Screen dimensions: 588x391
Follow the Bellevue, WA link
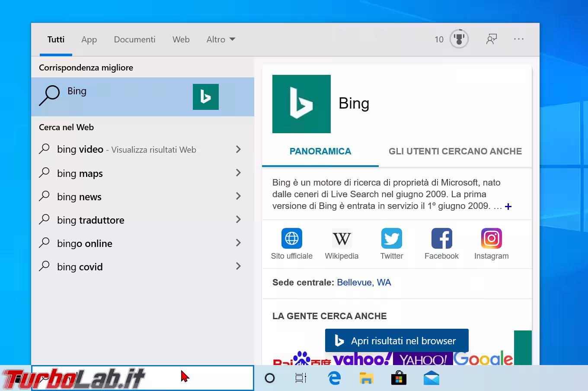(x=364, y=282)
